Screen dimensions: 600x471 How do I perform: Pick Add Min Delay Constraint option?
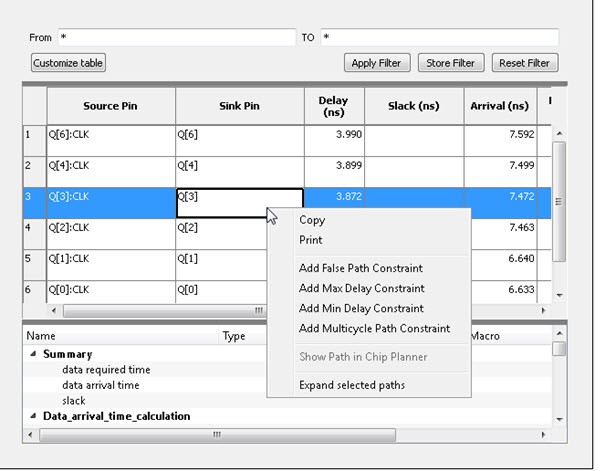pyautogui.click(x=360, y=308)
